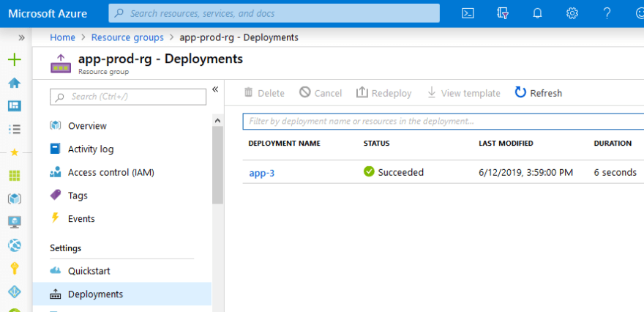Sort by STATUS column header
Image resolution: width=644 pixels, height=312 pixels.
(376, 144)
